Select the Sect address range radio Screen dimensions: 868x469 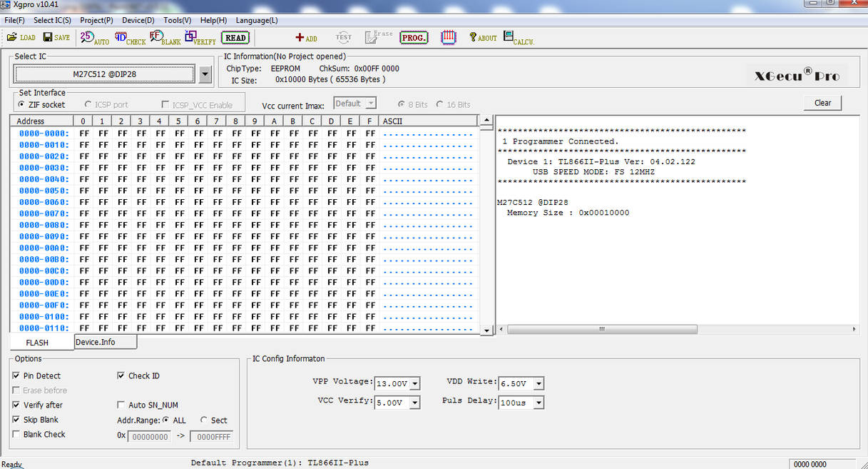coord(205,420)
